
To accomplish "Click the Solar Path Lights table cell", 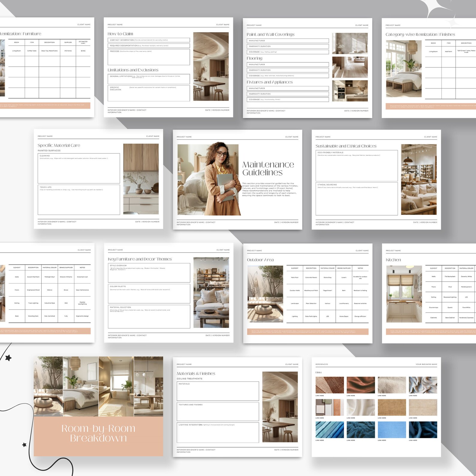I will point(311,316).
